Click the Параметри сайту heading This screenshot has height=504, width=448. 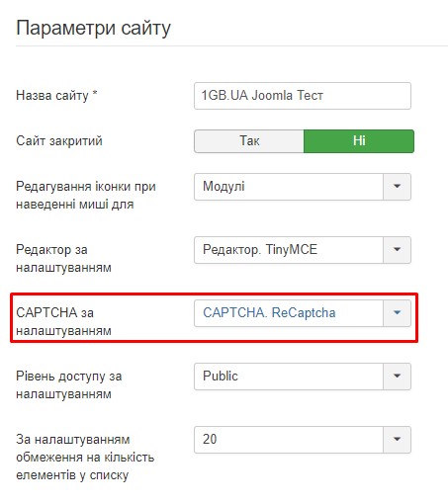[x=93, y=29]
